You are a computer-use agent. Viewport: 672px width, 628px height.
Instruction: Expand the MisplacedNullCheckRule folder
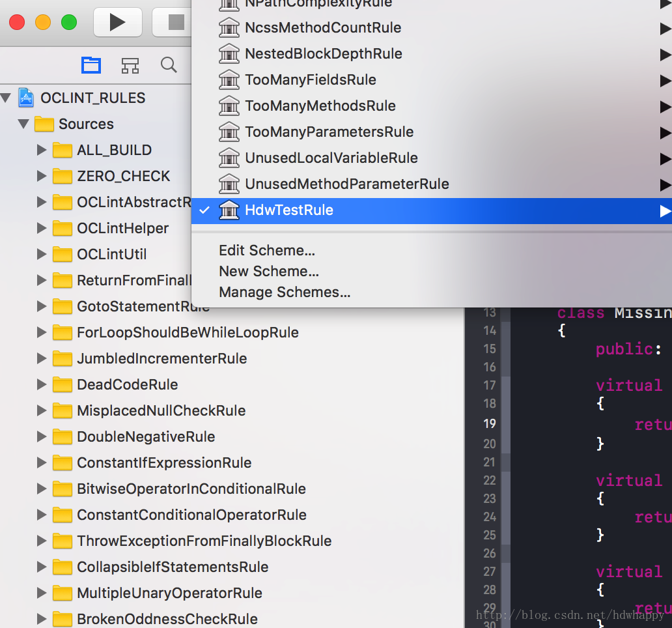pos(42,410)
